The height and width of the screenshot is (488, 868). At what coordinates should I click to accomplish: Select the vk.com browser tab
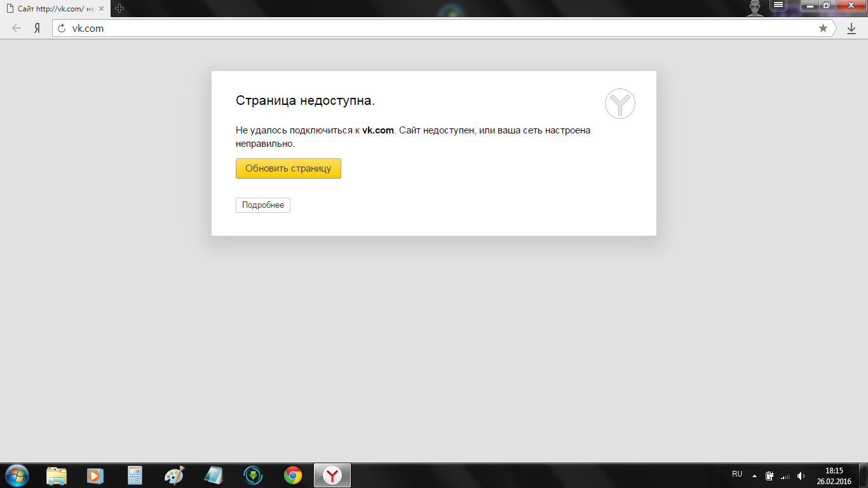point(51,10)
